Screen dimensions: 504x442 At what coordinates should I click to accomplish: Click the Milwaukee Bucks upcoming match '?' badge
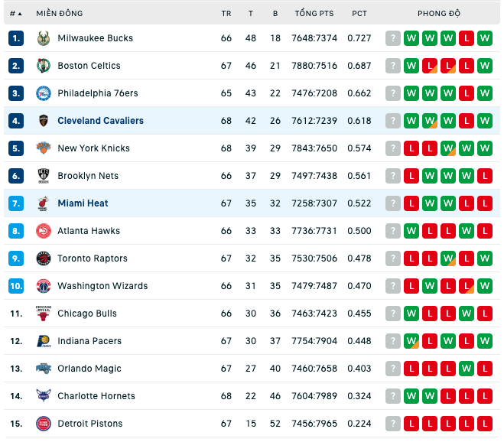(x=393, y=38)
